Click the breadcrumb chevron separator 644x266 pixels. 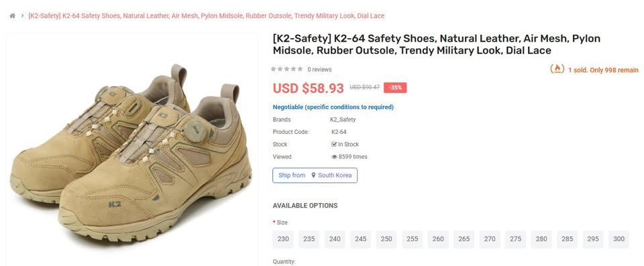22,16
